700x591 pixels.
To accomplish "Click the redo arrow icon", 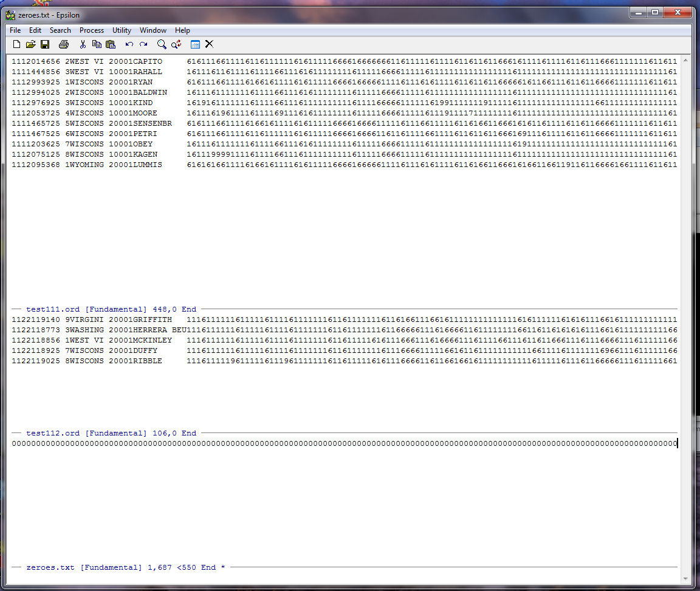I will pyautogui.click(x=143, y=44).
